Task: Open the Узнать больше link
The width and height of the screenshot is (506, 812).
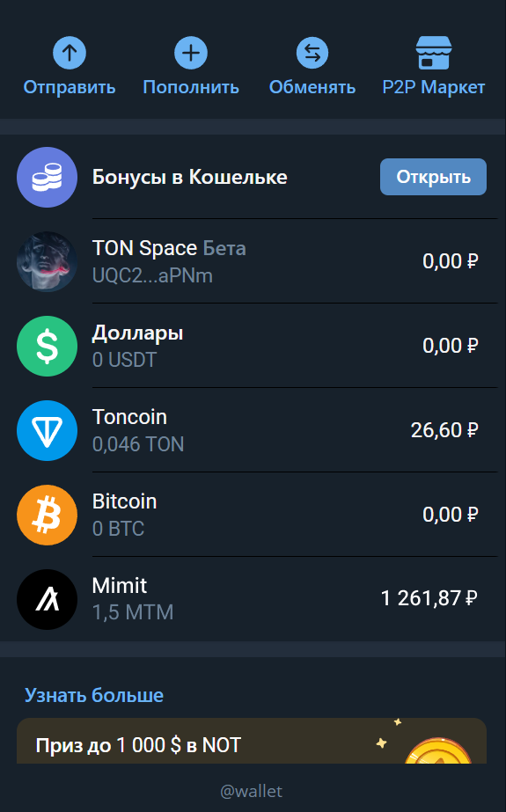Action: click(x=94, y=695)
